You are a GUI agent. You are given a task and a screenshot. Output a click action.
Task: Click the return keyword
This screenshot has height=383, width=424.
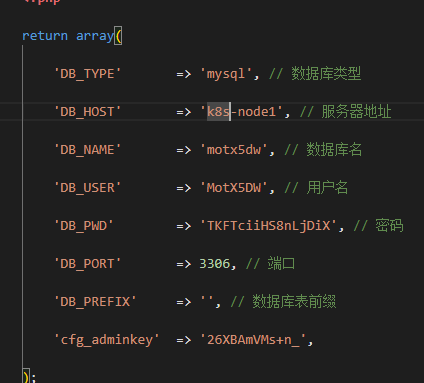pos(45,36)
